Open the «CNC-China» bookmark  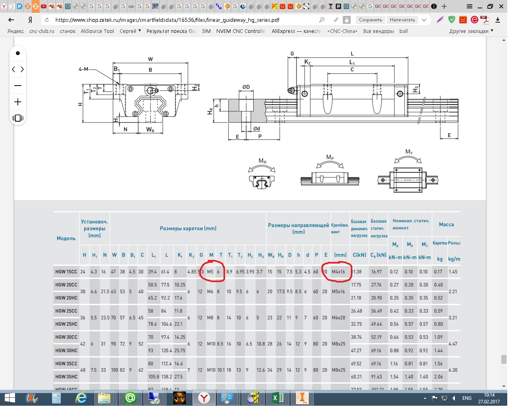[342, 31]
